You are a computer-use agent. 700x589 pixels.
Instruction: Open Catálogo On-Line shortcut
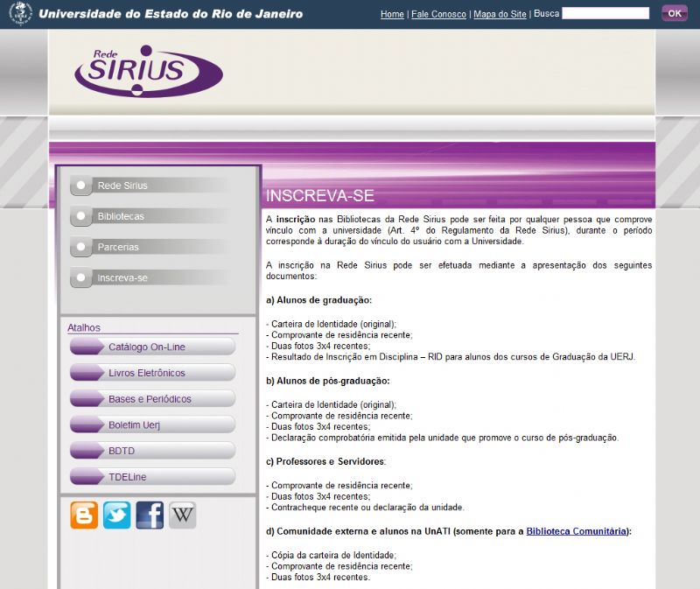pyautogui.click(x=152, y=347)
